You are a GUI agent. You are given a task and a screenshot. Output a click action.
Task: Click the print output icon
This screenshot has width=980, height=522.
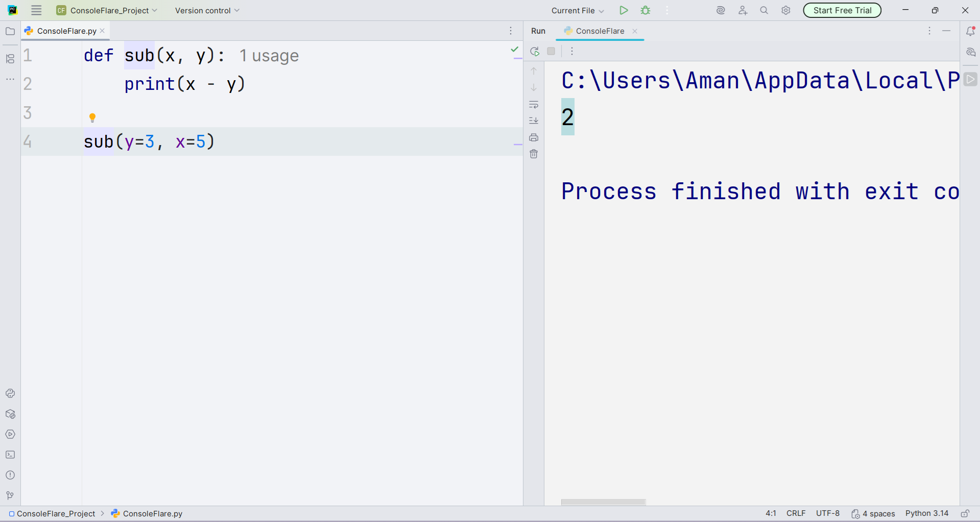[534, 137]
